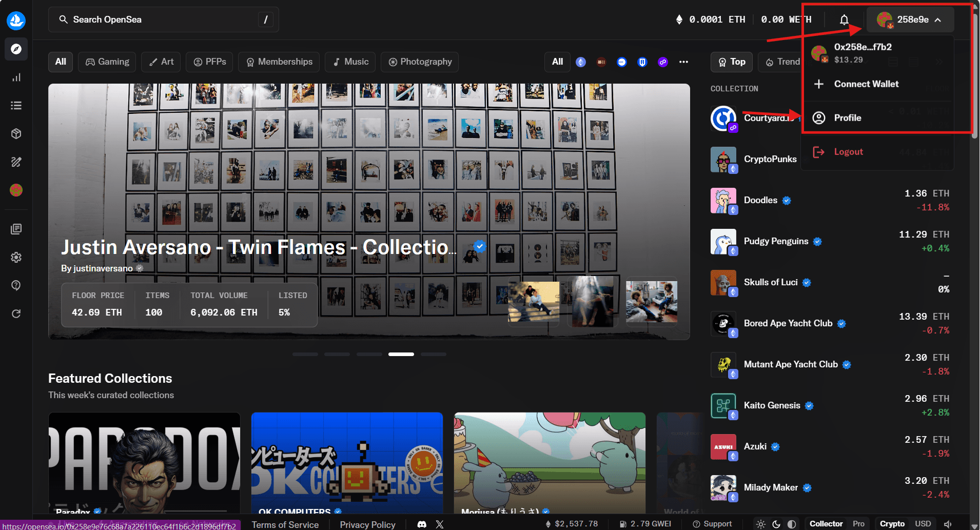The image size is (980, 530).
Task: Open Milady Maker collection row
Action: tap(830, 488)
